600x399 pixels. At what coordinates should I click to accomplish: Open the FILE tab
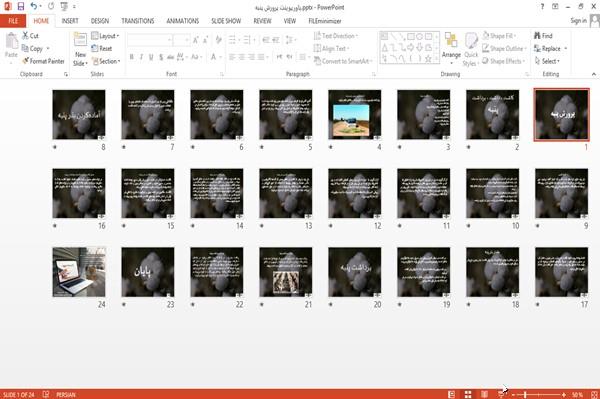13,21
